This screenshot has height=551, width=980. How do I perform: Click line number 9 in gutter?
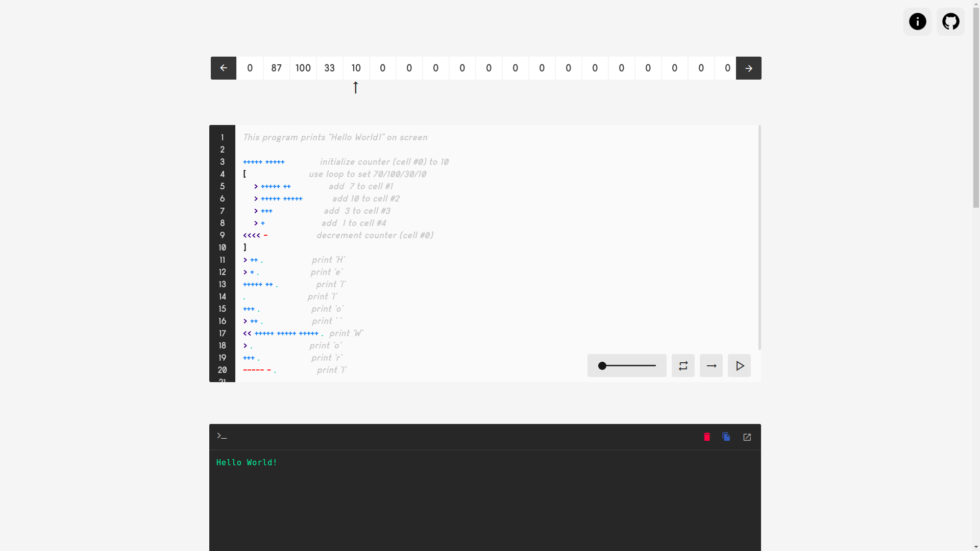click(x=222, y=235)
